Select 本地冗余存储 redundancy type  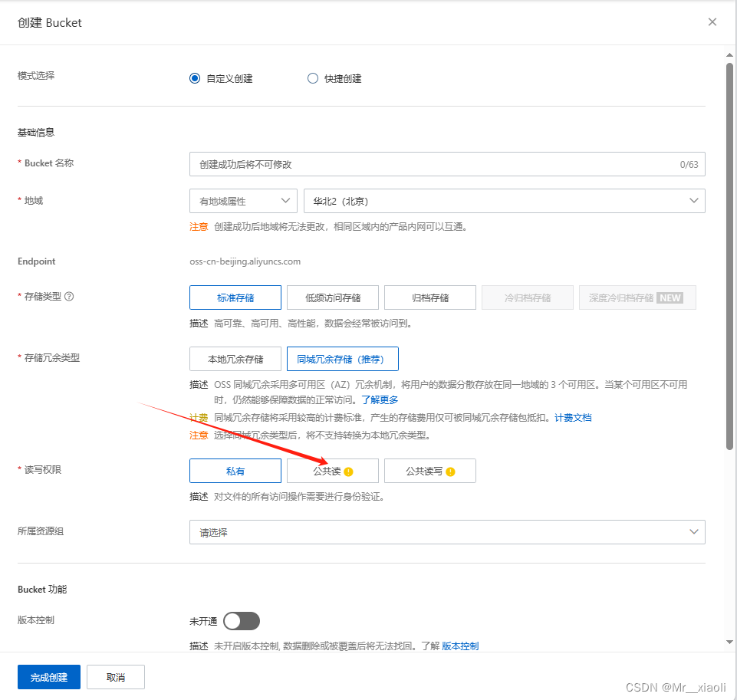pyautogui.click(x=235, y=358)
